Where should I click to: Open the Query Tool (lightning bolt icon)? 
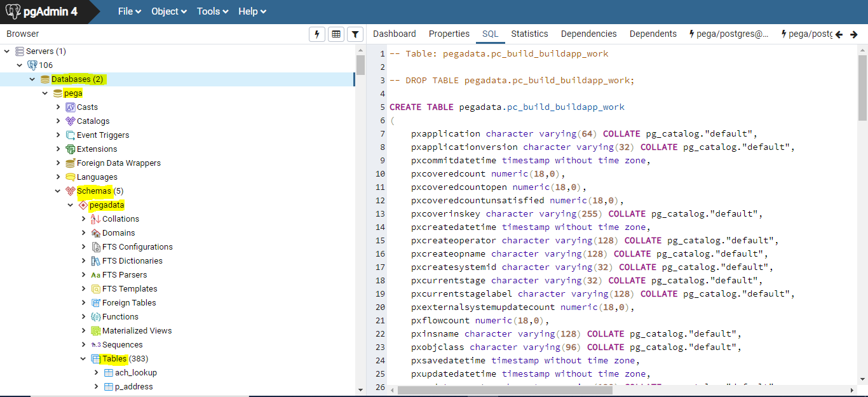click(316, 34)
